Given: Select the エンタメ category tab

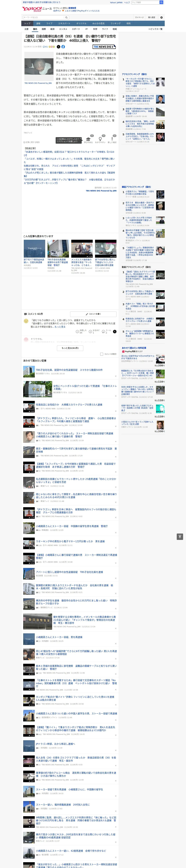Looking at the screenshot, I should pos(63,29).
